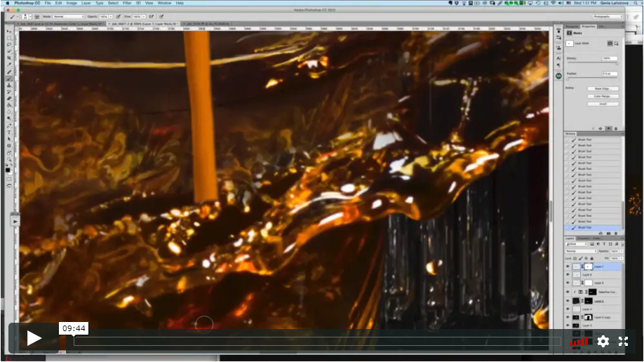Hide Layer 4 visibility eye
The width and height of the screenshot is (644, 362).
click(x=568, y=309)
